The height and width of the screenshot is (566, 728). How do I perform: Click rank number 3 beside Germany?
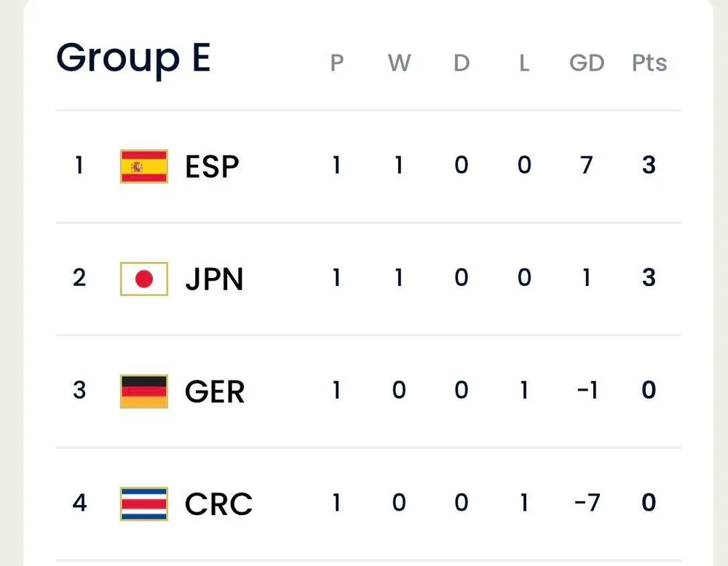[79, 391]
